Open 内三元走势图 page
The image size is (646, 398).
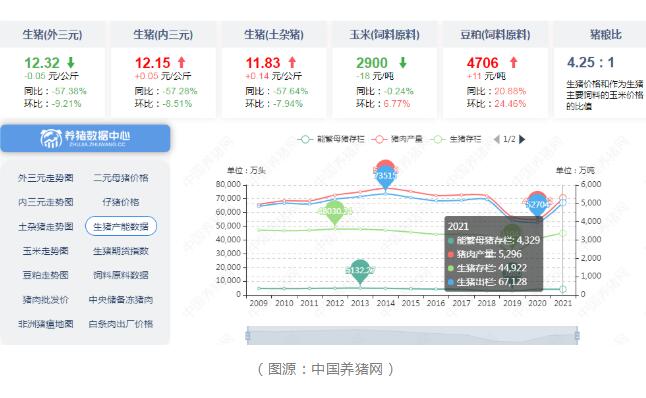(x=46, y=202)
